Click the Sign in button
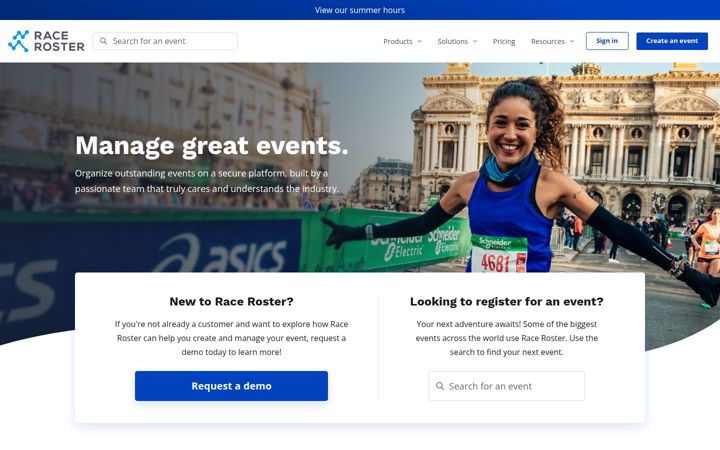The height and width of the screenshot is (450, 720). (607, 41)
